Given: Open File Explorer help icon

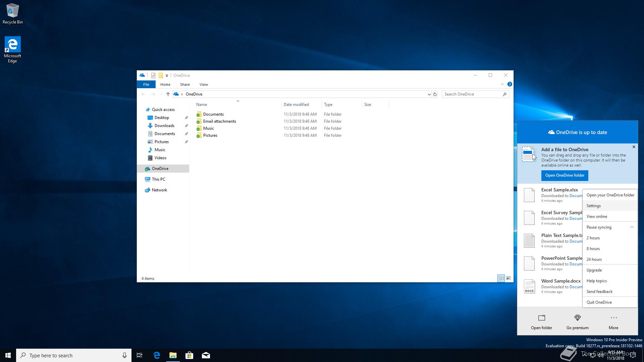Looking at the screenshot, I should [509, 84].
